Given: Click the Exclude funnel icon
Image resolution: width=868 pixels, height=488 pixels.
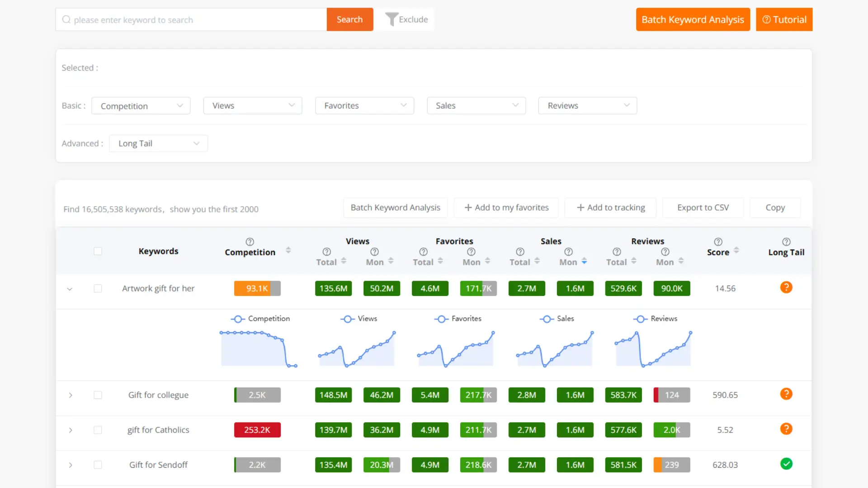Looking at the screenshot, I should tap(392, 19).
